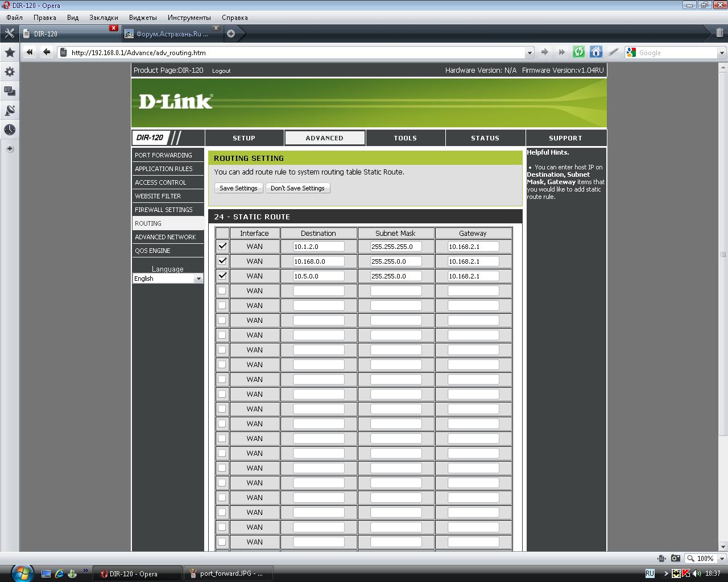Open Windows Start menu orb

pos(22,572)
